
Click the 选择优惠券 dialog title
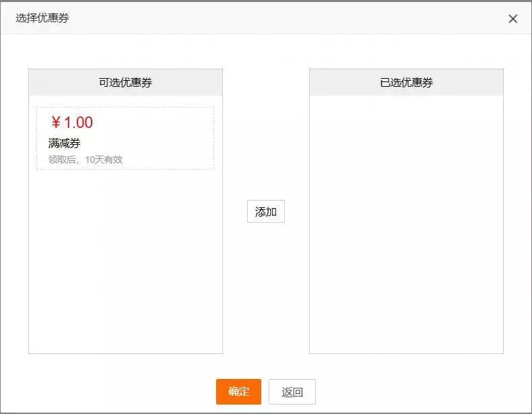click(x=42, y=18)
